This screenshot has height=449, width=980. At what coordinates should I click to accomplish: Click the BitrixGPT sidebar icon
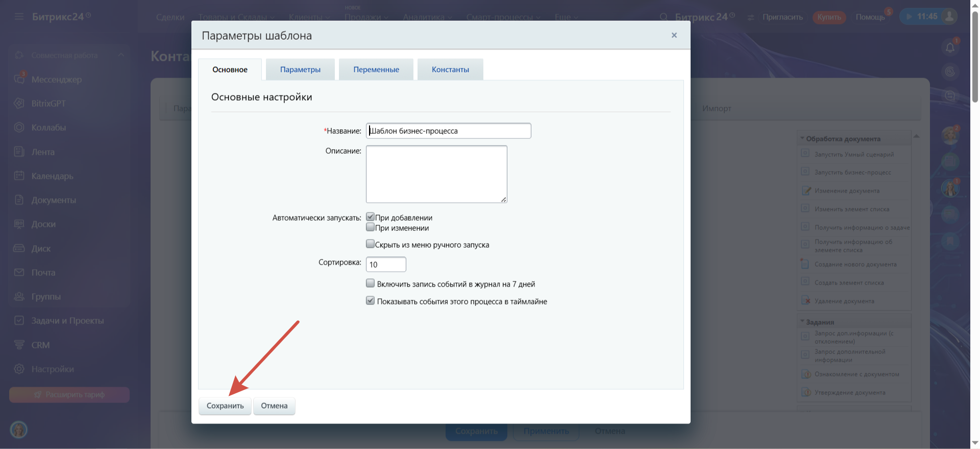[19, 103]
